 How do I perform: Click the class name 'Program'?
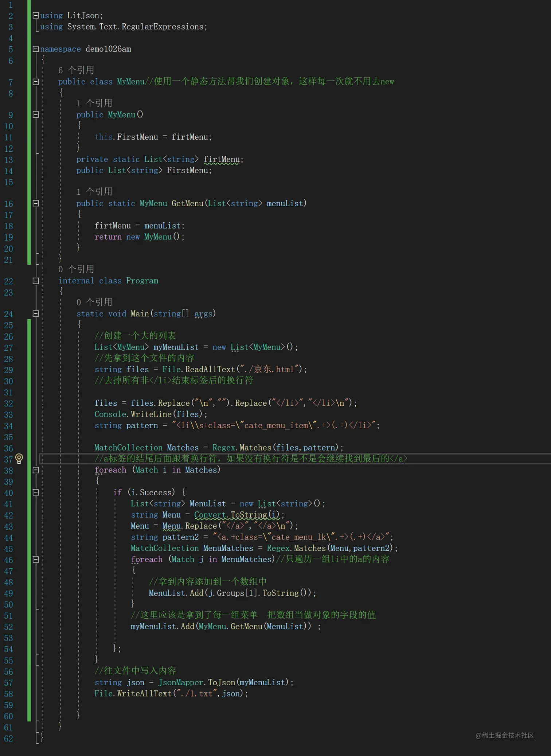(x=142, y=281)
